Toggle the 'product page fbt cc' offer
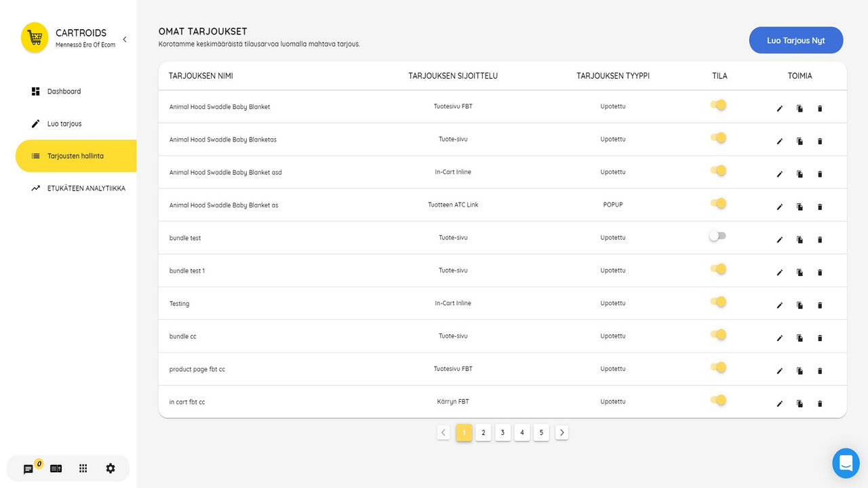Image resolution: width=868 pixels, height=488 pixels. 718,367
